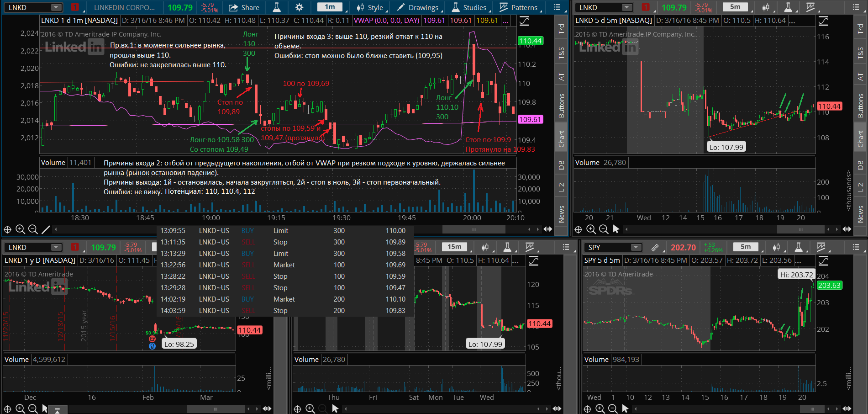This screenshot has width=868, height=414.
Task: Expand LNKD symbol dropdown in top-right chart
Action: 627,7
